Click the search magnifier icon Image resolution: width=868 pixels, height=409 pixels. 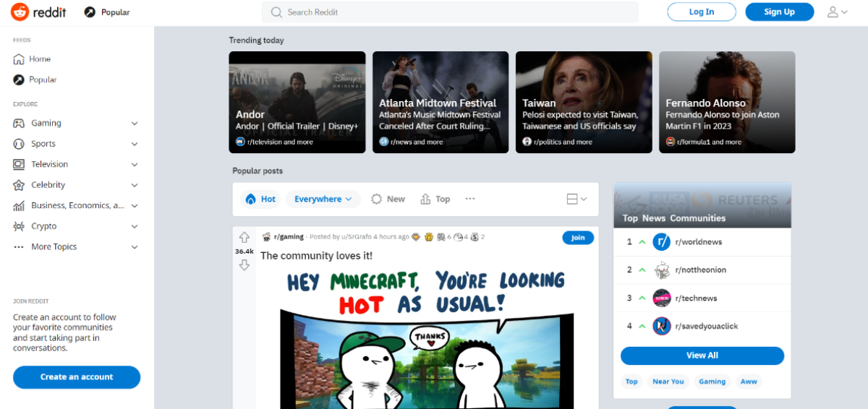(276, 12)
